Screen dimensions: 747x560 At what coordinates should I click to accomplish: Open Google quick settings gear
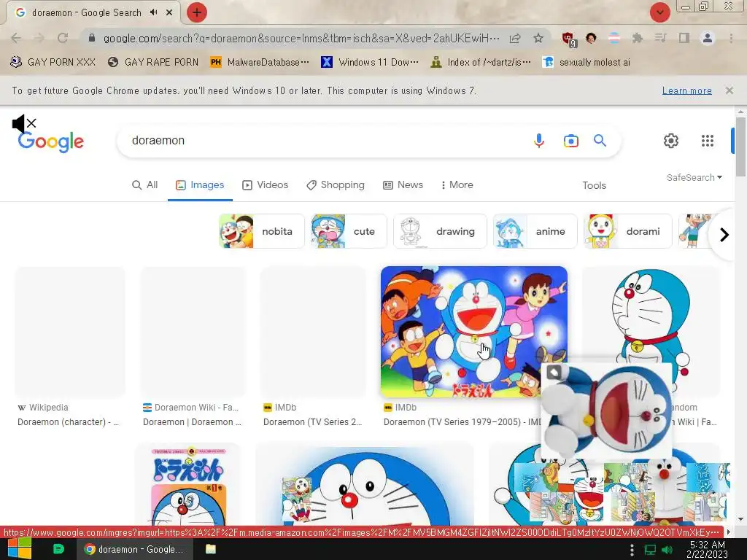pyautogui.click(x=671, y=141)
